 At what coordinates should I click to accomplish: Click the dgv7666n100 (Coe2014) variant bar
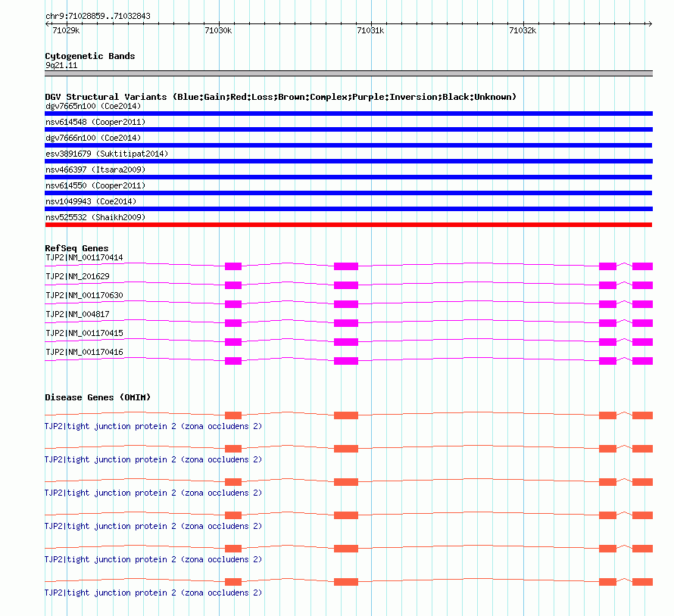coord(348,145)
